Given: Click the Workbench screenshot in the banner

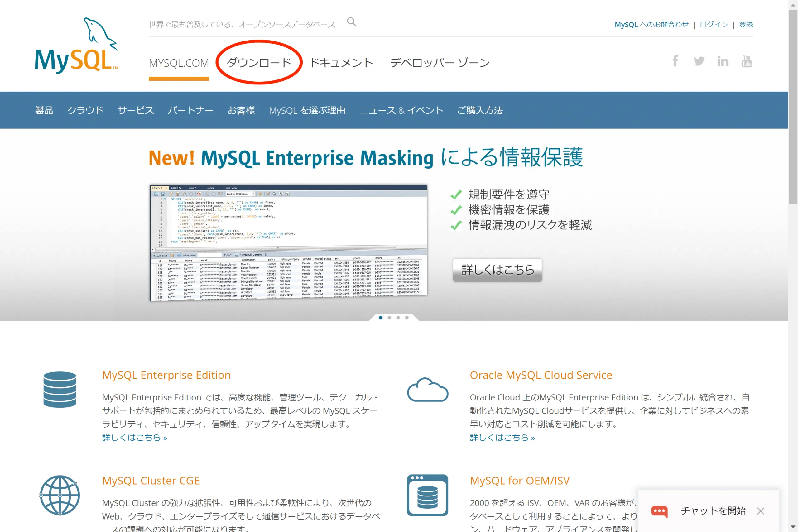Looking at the screenshot, I should [288, 242].
